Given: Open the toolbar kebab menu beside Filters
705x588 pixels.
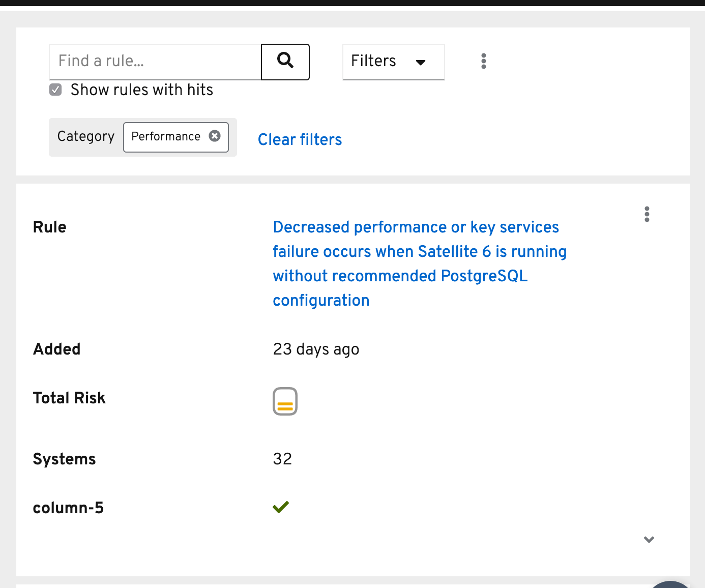Looking at the screenshot, I should pyautogui.click(x=483, y=61).
